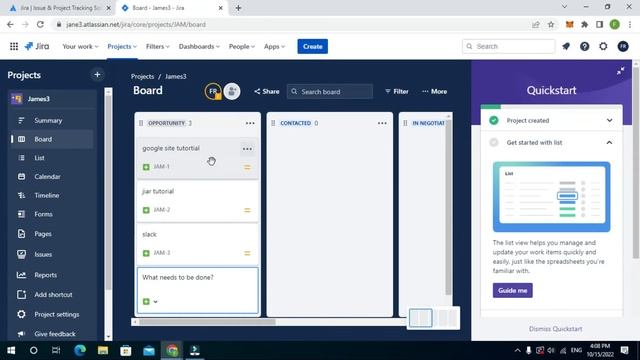The height and width of the screenshot is (360, 640).
Task: Expand Your work dropdown
Action: coord(80,47)
